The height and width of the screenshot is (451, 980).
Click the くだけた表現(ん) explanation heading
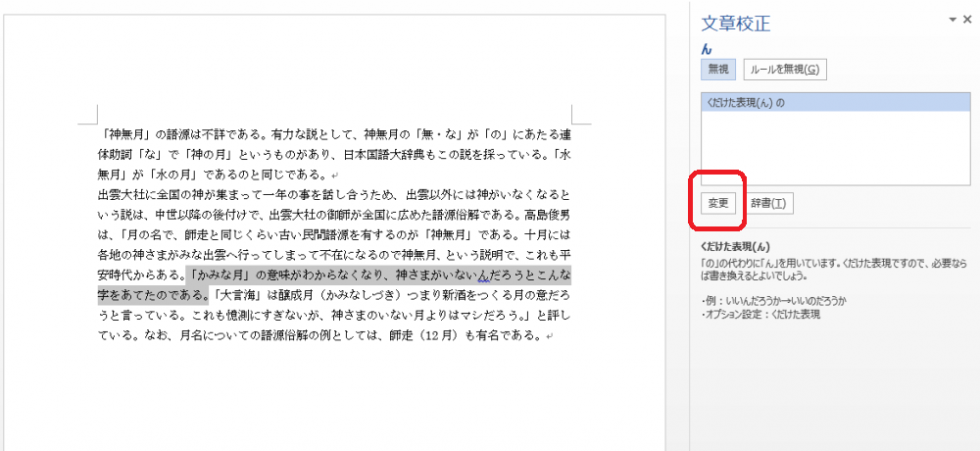pyautogui.click(x=736, y=247)
